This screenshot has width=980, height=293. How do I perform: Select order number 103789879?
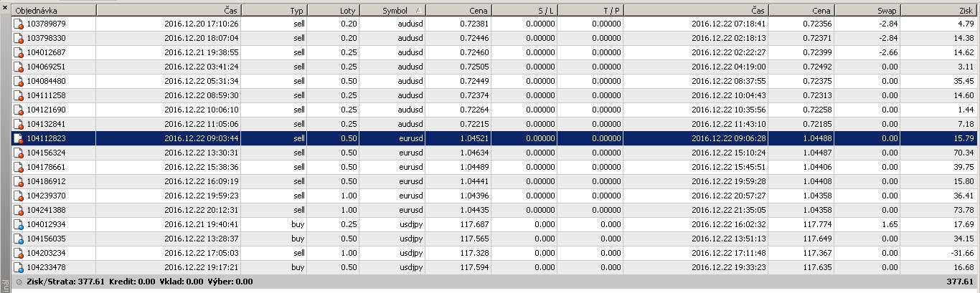pyautogui.click(x=46, y=24)
